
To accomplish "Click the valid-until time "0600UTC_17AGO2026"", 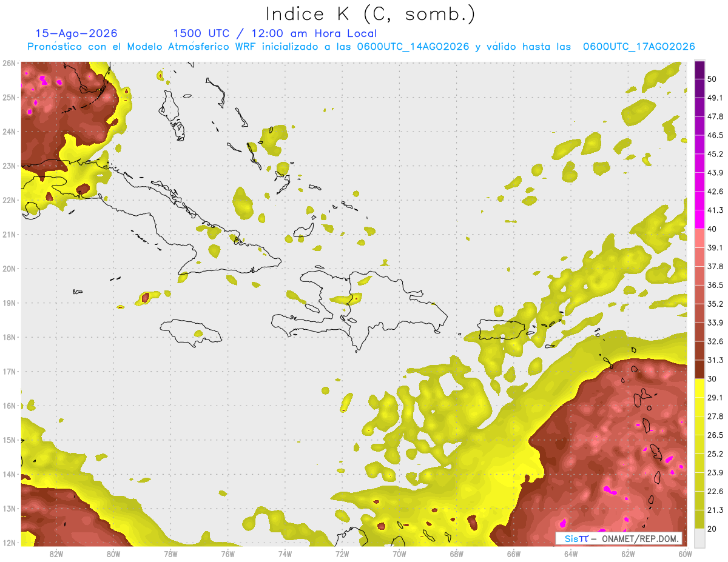I will point(639,47).
